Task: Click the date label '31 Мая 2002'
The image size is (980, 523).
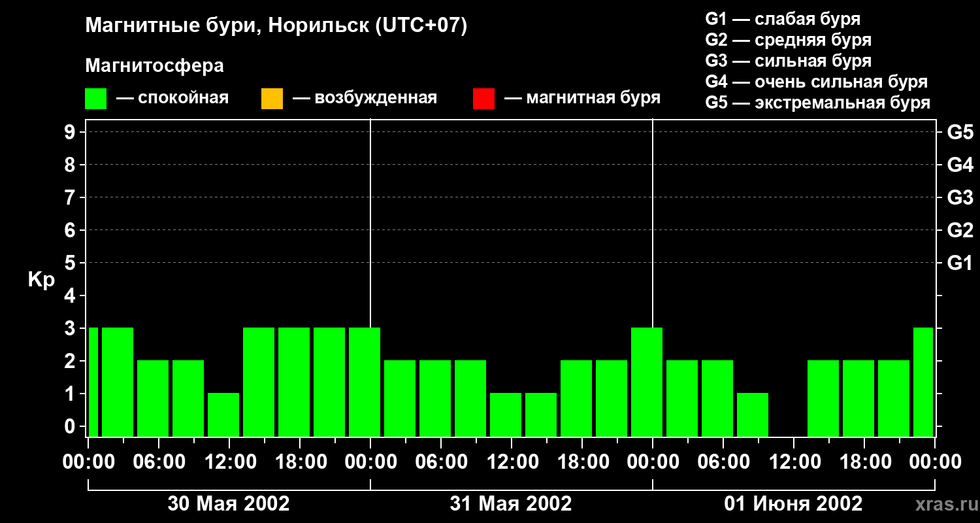Action: (x=511, y=504)
